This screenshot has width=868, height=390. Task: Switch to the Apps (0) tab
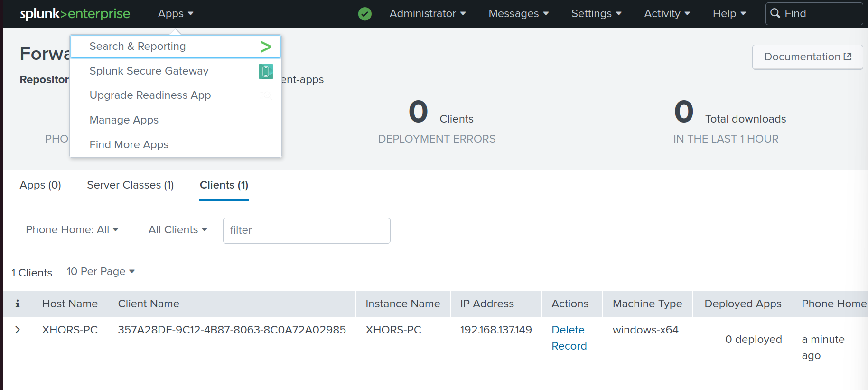click(x=40, y=185)
